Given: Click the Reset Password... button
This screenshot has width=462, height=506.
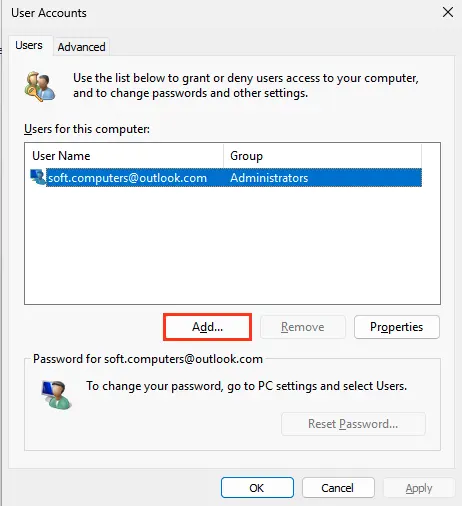Looking at the screenshot, I should [353, 424].
